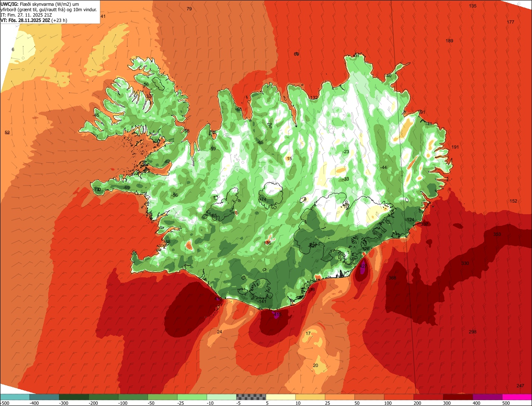The image size is (532, 406).
Task: Click the red-orange 100 legend swatch
Action: [399, 397]
